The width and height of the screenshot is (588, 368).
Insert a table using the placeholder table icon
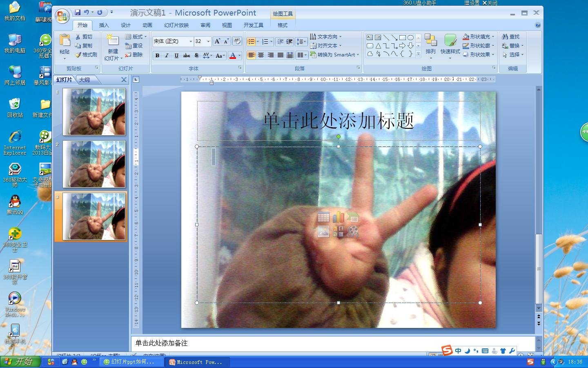pyautogui.click(x=323, y=218)
